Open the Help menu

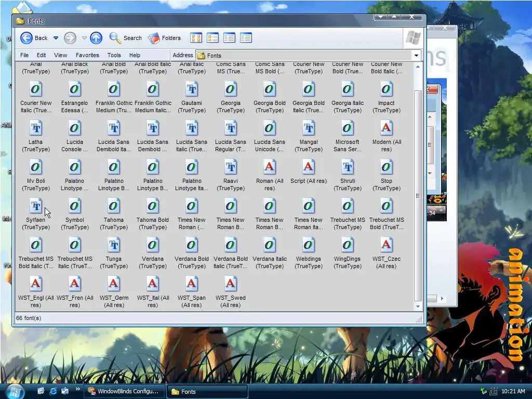pos(135,55)
